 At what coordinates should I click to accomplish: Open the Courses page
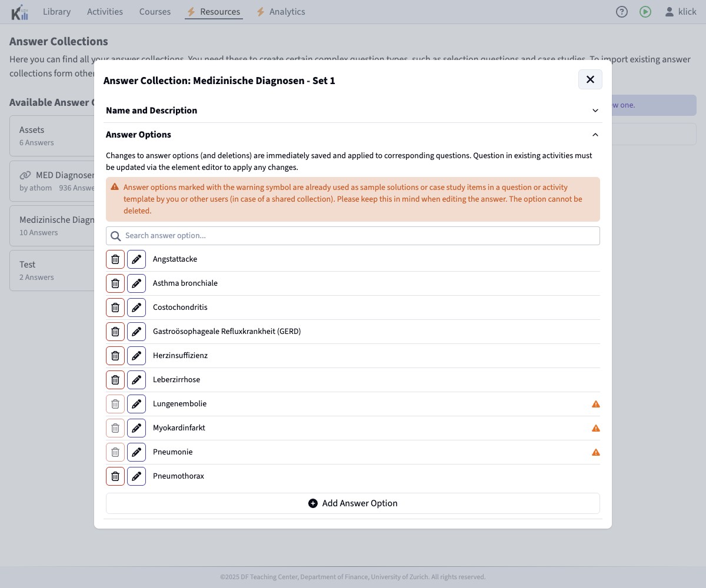pos(155,12)
